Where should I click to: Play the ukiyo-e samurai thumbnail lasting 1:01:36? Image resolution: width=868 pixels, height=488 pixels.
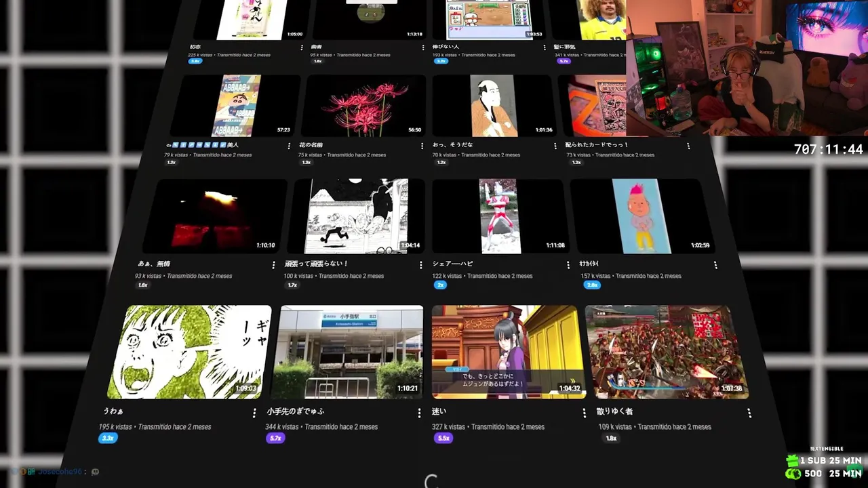point(494,105)
